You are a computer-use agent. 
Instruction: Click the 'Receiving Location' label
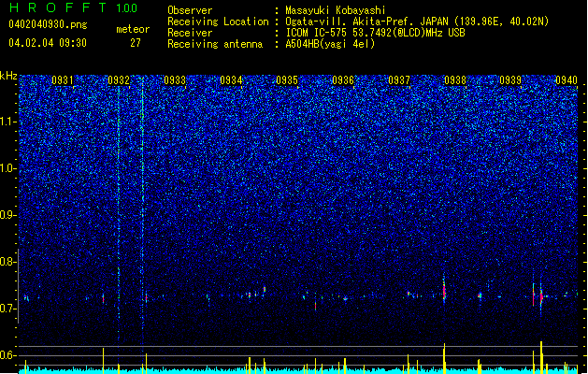click(218, 22)
